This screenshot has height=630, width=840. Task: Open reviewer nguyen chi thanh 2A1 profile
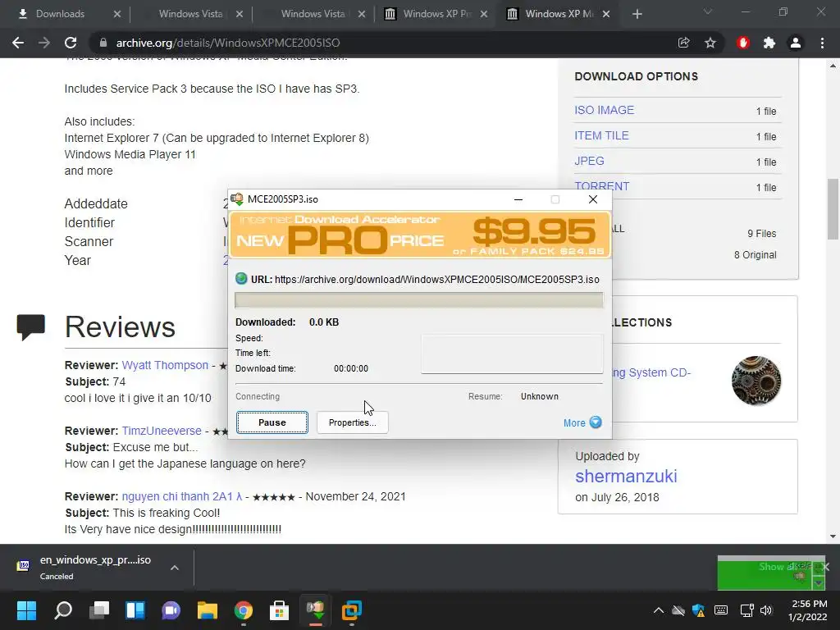(x=182, y=496)
